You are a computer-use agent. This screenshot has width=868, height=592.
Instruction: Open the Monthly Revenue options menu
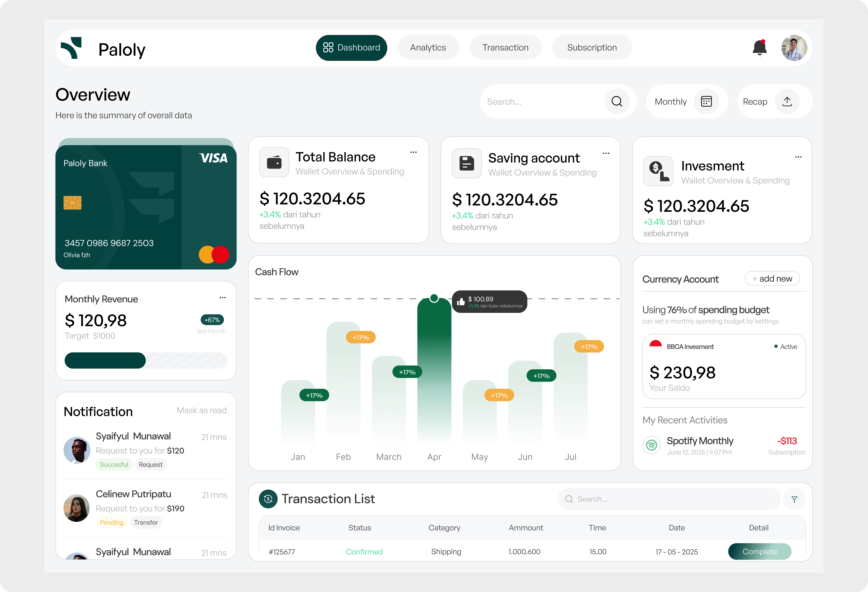click(223, 298)
